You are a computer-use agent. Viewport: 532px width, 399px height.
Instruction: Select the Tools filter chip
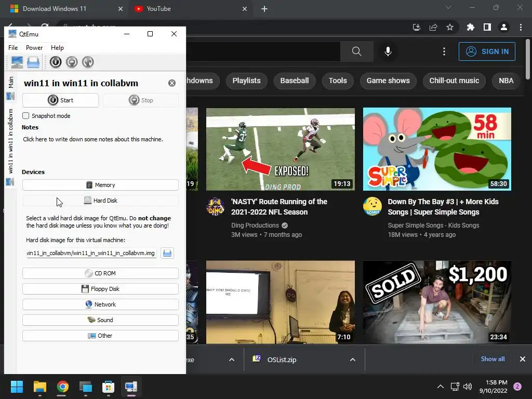click(338, 81)
